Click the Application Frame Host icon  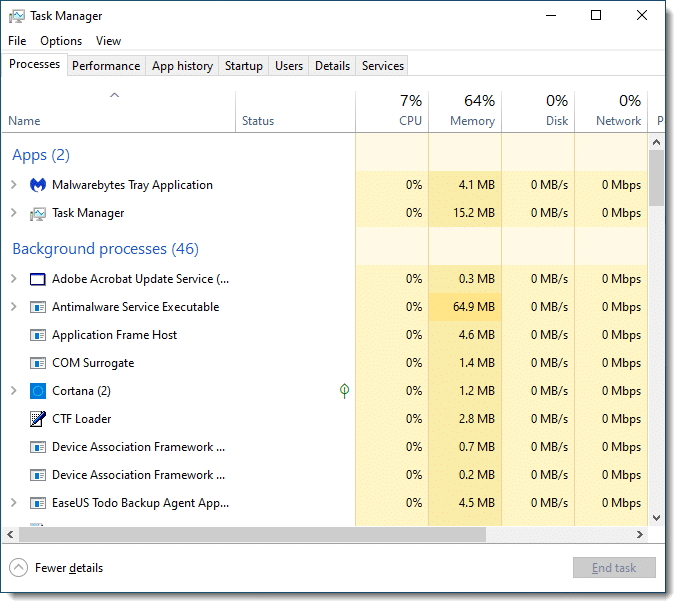[x=38, y=337]
